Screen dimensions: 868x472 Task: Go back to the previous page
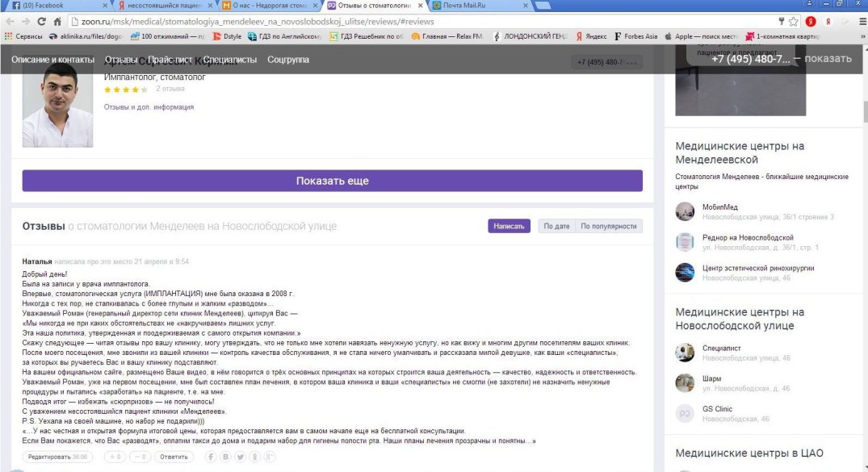click(x=10, y=22)
